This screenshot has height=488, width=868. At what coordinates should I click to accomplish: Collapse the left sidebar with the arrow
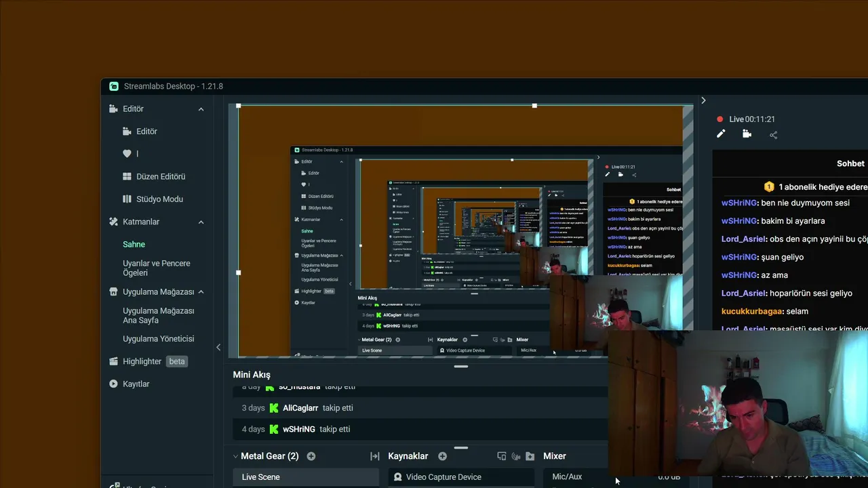click(218, 347)
